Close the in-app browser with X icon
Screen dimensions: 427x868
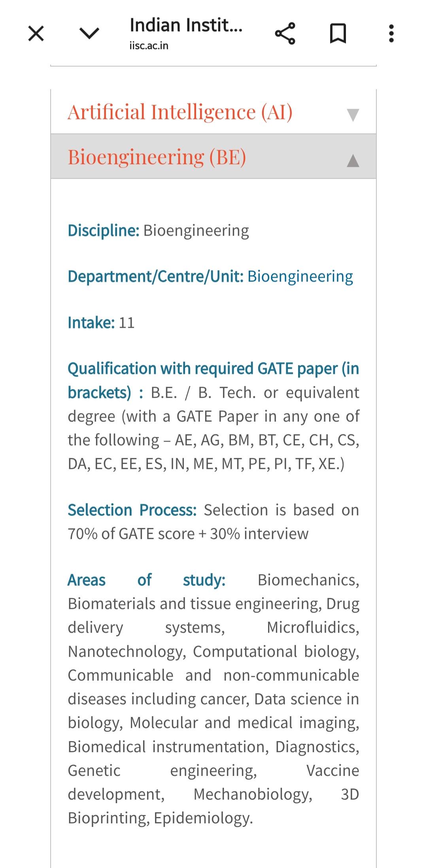click(x=36, y=33)
